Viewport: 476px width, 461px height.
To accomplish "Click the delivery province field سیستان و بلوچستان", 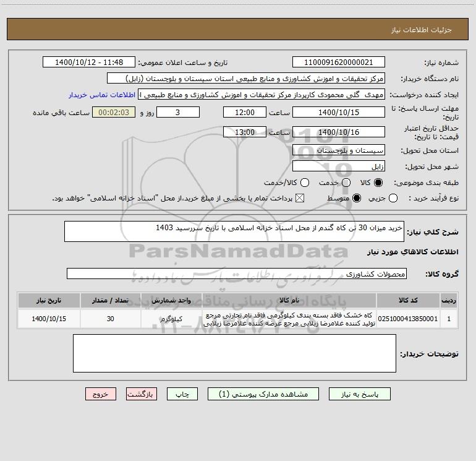I will pyautogui.click(x=339, y=150).
